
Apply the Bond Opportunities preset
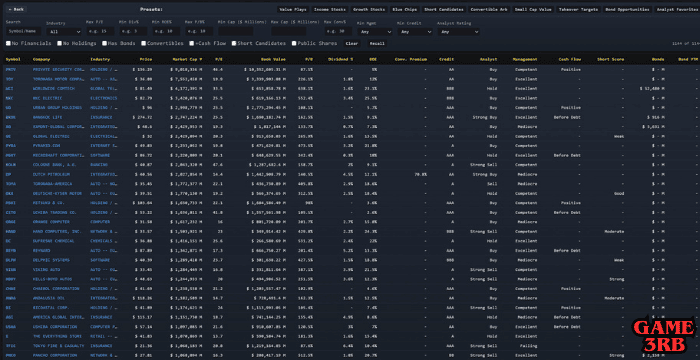point(628,9)
